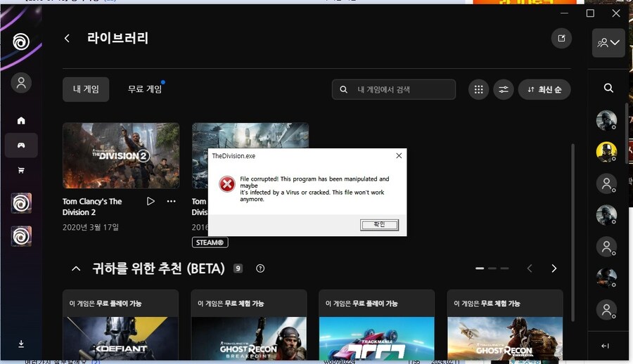Screen dimensions: 633x364
Task: Click the second Ubisoft game shortcut in sidebar
Action: pyautogui.click(x=21, y=236)
